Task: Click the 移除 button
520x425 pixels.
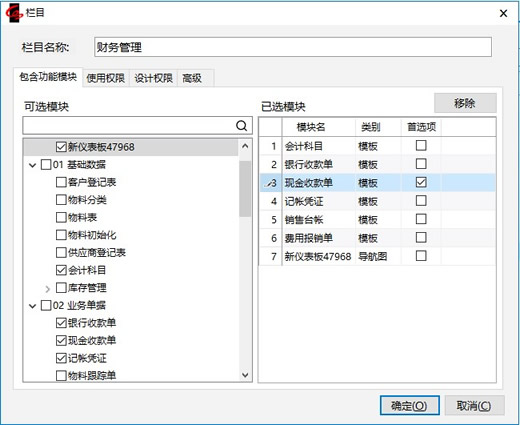Action: pyautogui.click(x=465, y=103)
